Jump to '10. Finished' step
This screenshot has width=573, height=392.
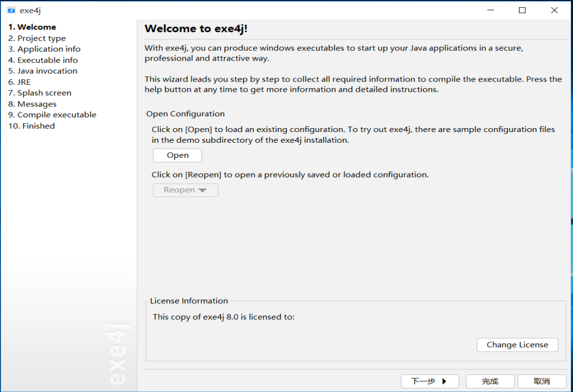[31, 126]
